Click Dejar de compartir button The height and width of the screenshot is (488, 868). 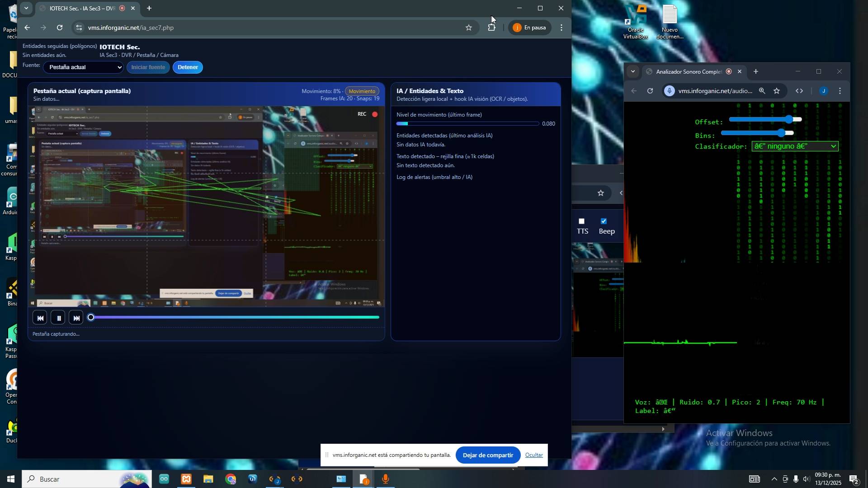[487, 455]
